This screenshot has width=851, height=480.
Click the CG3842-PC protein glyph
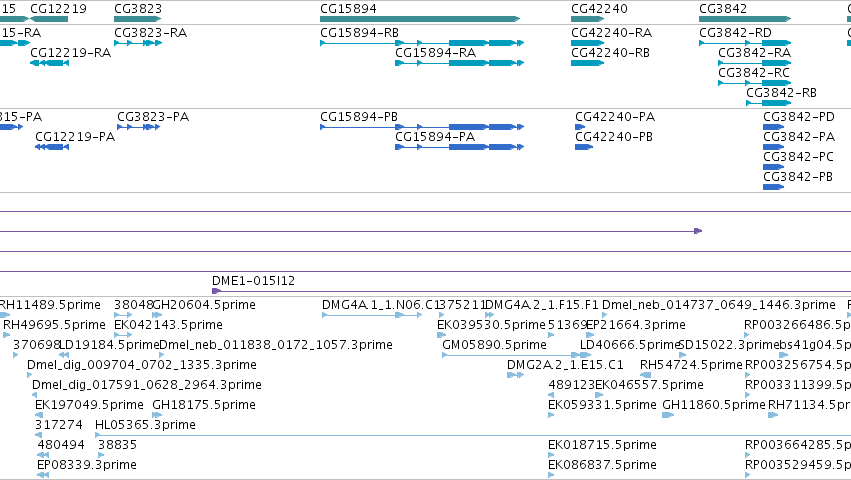tap(773, 167)
